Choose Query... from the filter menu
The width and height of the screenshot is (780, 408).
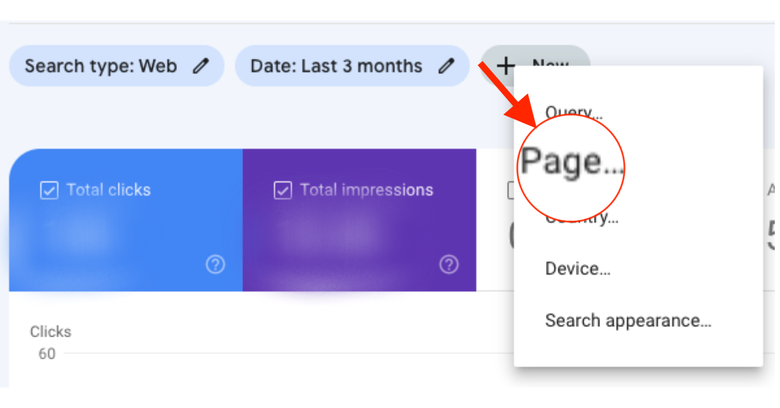574,112
